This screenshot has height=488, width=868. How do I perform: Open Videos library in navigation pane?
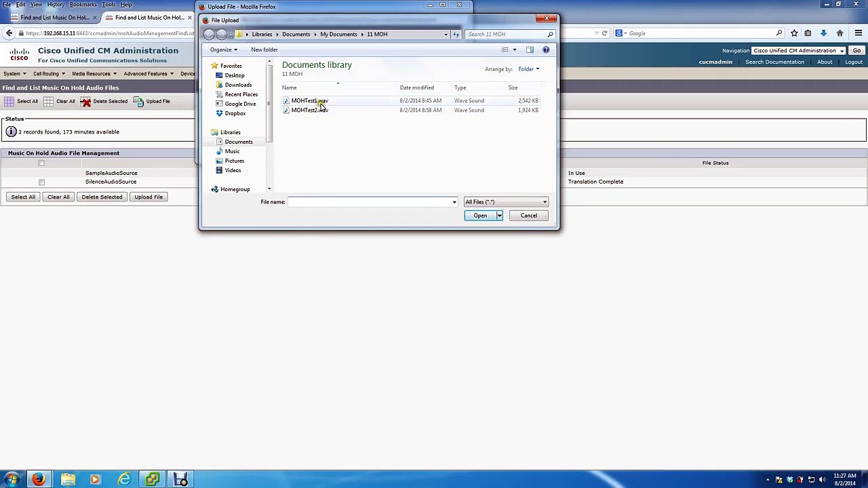point(233,170)
